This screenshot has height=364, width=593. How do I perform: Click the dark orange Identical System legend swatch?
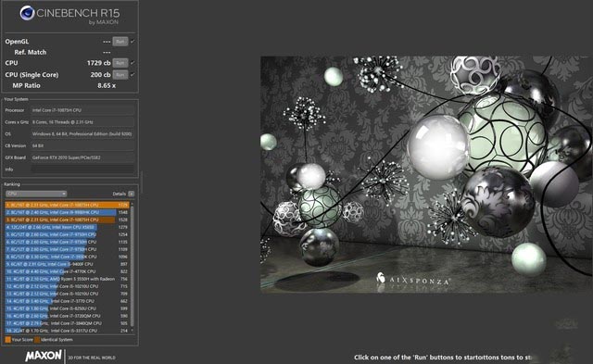click(37, 339)
